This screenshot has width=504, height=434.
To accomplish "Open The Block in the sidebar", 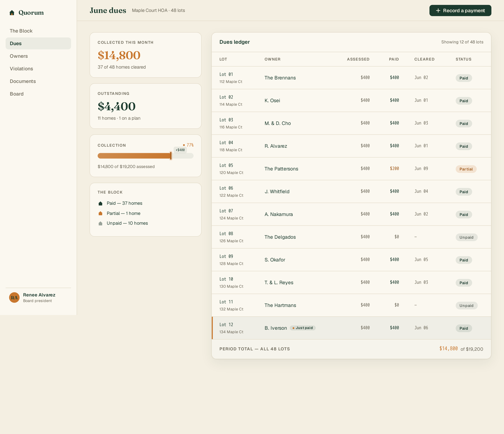I will coord(38,31).
